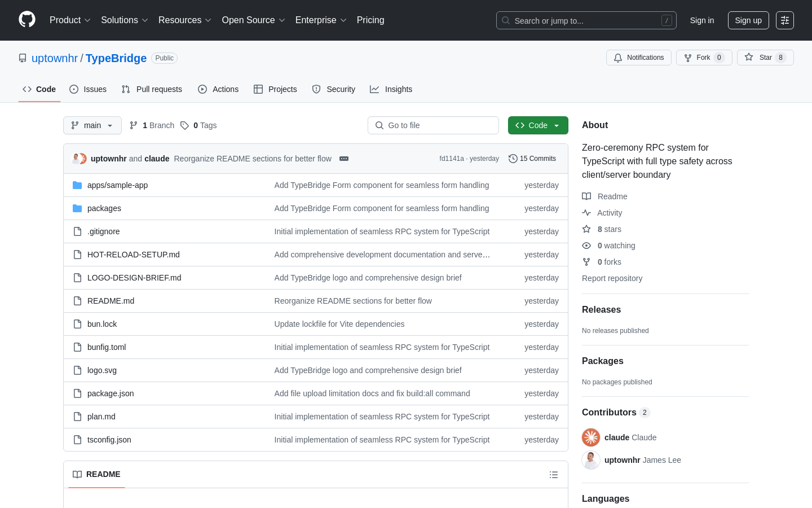Click the Sign up button
The image size is (812, 508).
tap(748, 20)
